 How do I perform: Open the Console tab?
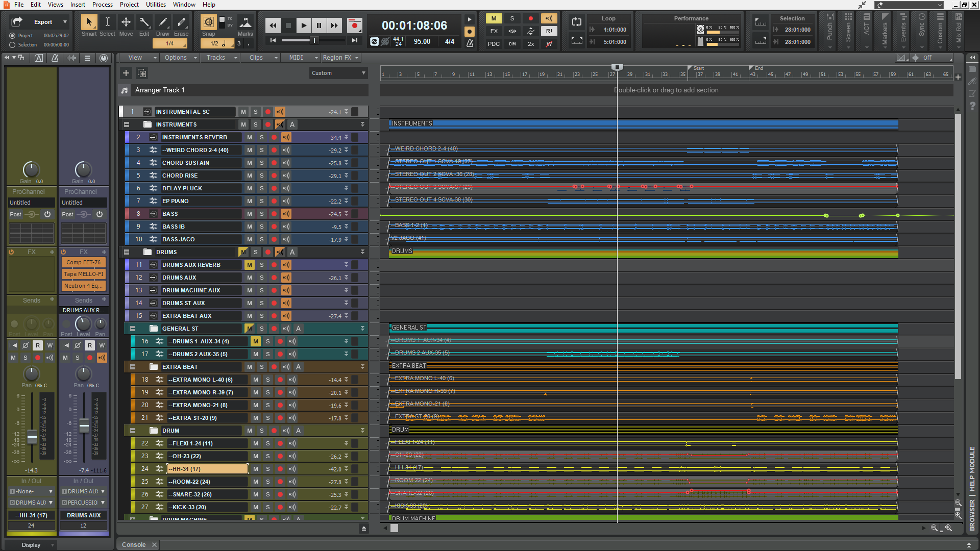[134, 545]
